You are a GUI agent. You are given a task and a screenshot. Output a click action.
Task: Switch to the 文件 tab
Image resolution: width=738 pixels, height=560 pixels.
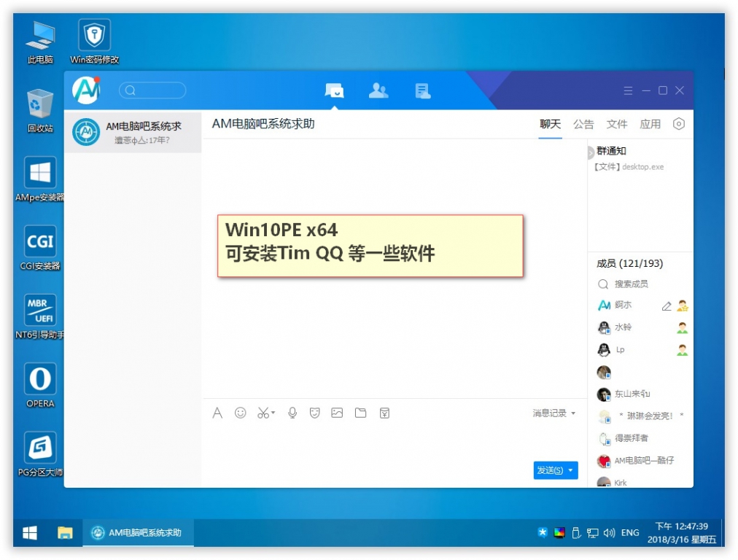tap(616, 124)
